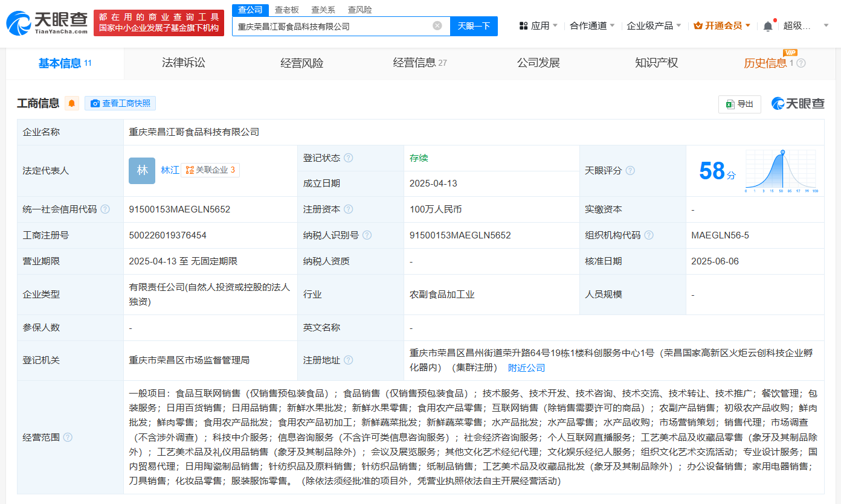Click help icon beside 历史信息 tab
Image resolution: width=841 pixels, height=504 pixels.
pos(801,63)
